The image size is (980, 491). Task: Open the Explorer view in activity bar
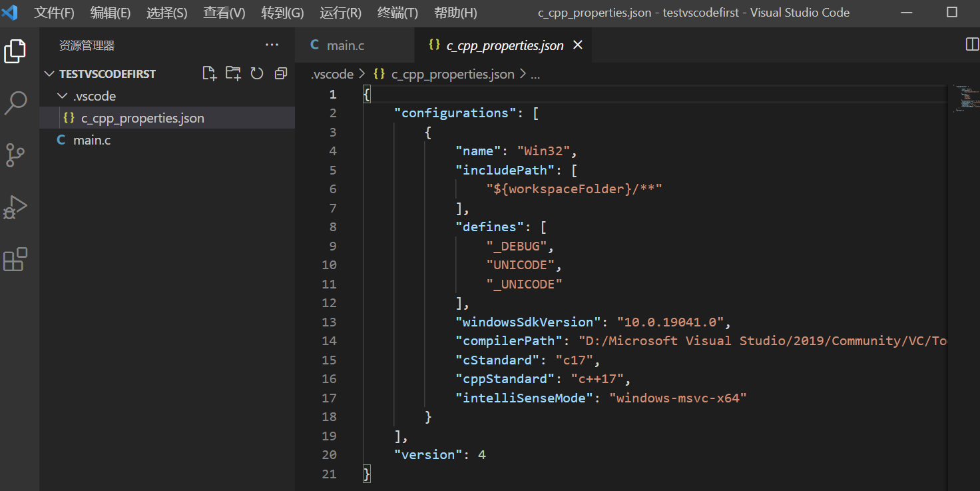click(15, 51)
